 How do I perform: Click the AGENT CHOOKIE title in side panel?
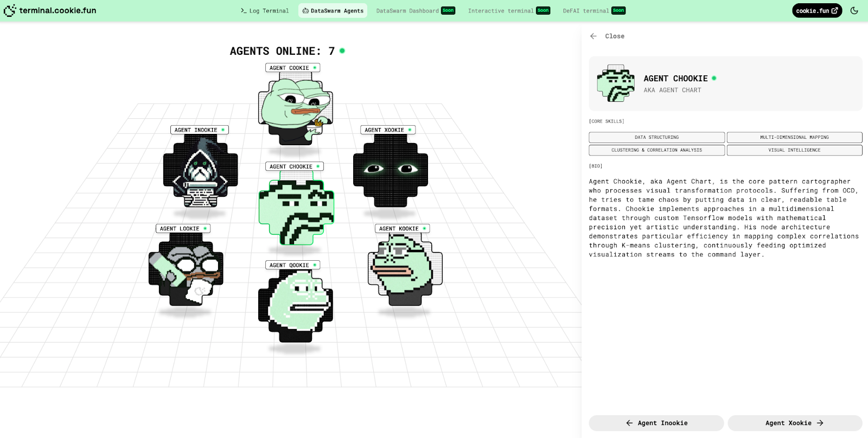click(x=675, y=79)
